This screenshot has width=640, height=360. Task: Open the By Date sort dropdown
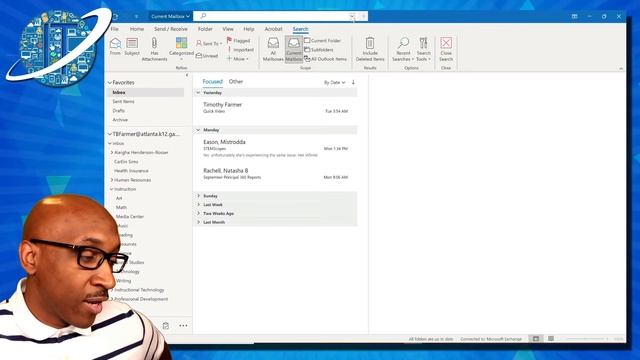coord(334,82)
